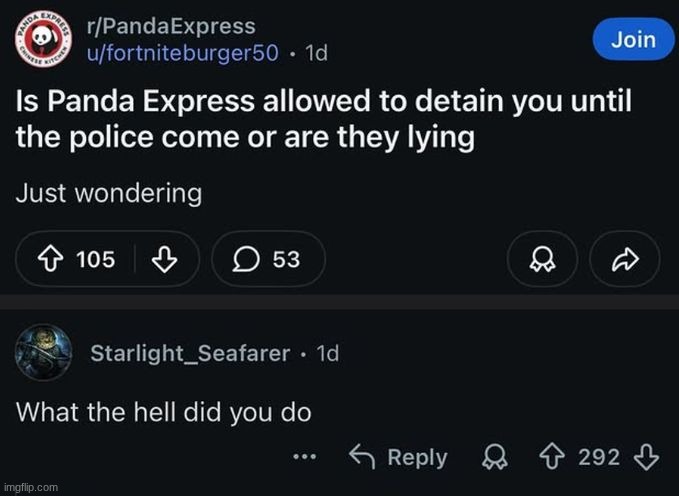The width and height of the screenshot is (679, 496).
Task: Join the r/PandaExpress community
Action: (633, 40)
